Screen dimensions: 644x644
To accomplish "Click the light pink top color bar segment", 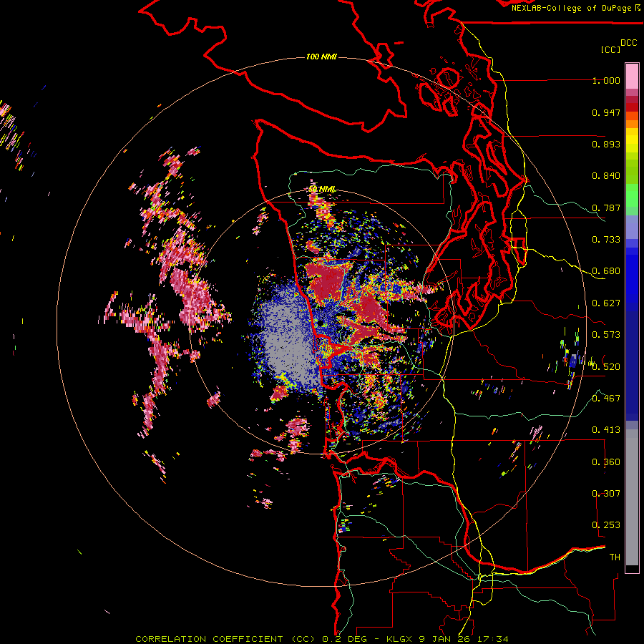I will click(x=632, y=76).
